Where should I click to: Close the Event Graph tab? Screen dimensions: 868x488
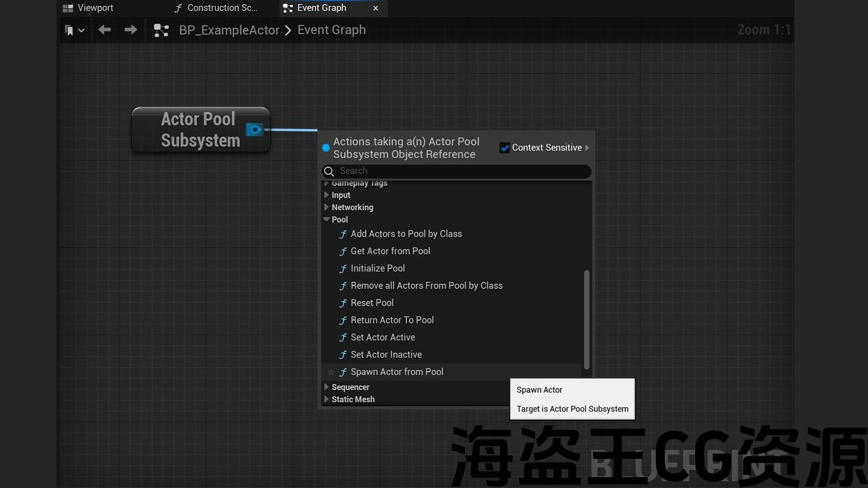pyautogui.click(x=376, y=8)
